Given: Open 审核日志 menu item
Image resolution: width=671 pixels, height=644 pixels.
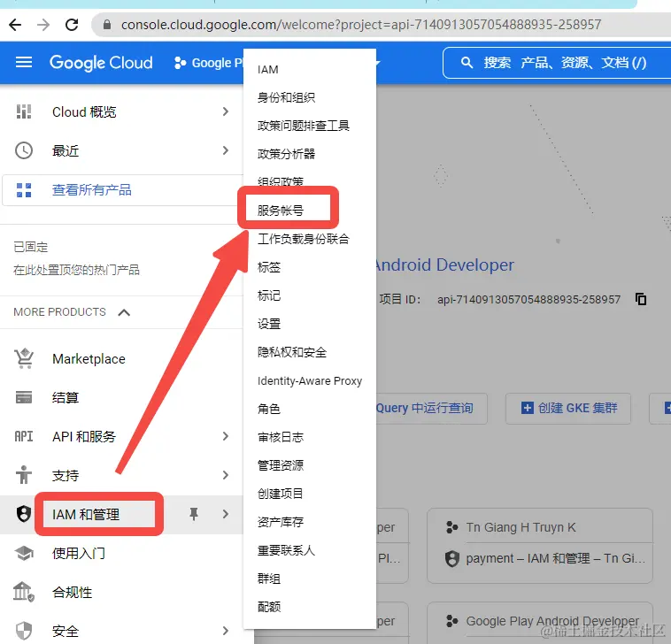Looking at the screenshot, I should (281, 437).
